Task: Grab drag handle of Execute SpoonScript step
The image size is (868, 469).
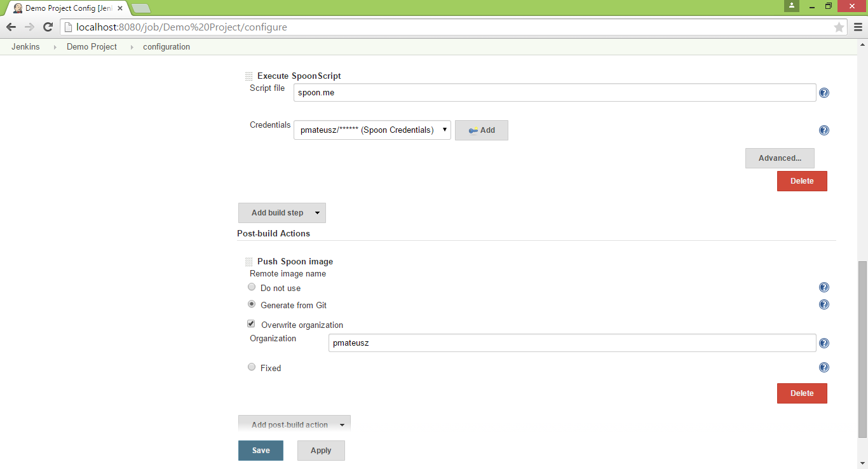Action: pyautogui.click(x=249, y=76)
